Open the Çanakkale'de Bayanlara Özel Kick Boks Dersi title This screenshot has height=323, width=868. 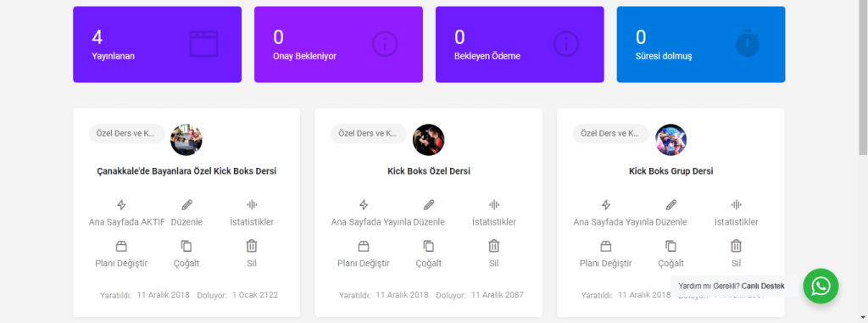(186, 171)
